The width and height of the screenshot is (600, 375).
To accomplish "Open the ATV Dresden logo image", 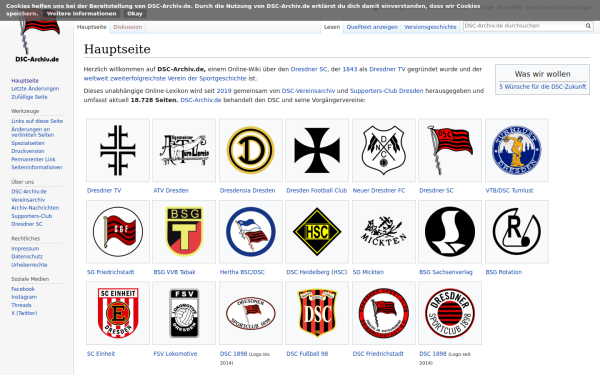I will point(184,150).
